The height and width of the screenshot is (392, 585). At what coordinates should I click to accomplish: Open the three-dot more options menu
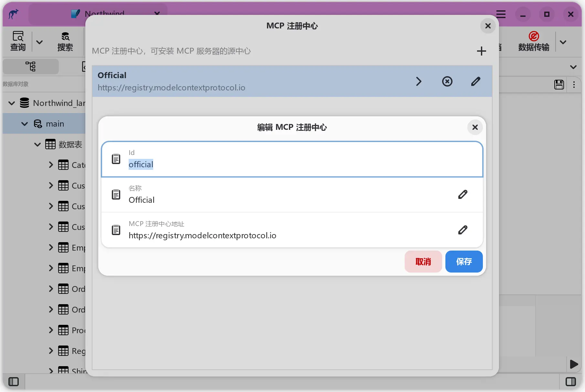pyautogui.click(x=574, y=85)
